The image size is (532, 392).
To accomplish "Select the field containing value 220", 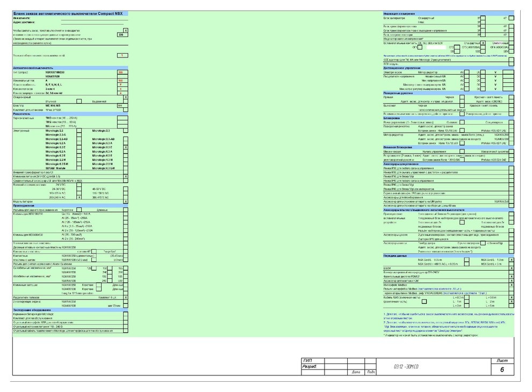I will coord(122,34).
